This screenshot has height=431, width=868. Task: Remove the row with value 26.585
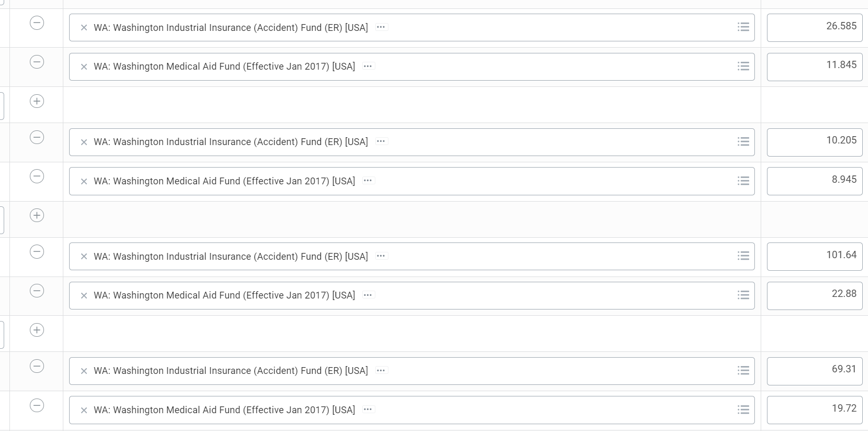pos(37,23)
